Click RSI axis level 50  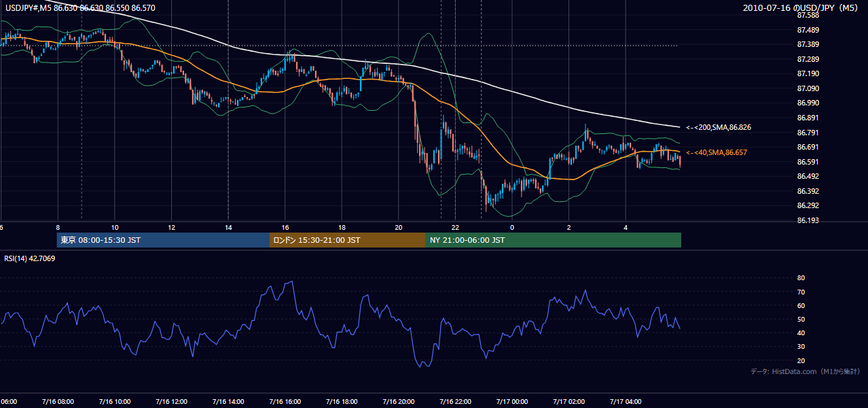tap(801, 319)
